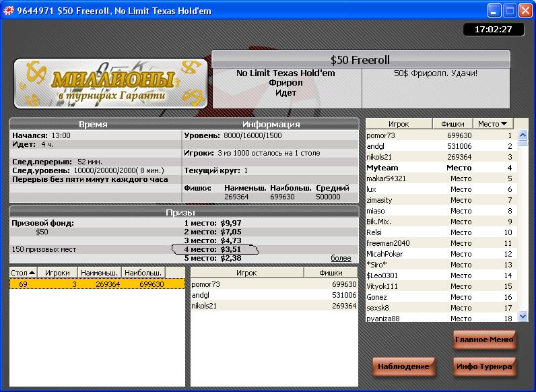Select player MicahPoker
The width and height of the screenshot is (536, 392).
pyautogui.click(x=441, y=254)
